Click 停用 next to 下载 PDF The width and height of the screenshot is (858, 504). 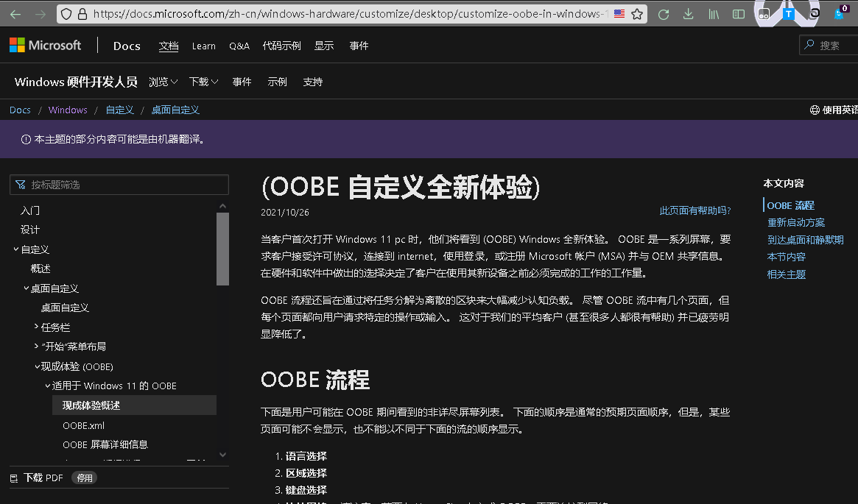tap(84, 478)
